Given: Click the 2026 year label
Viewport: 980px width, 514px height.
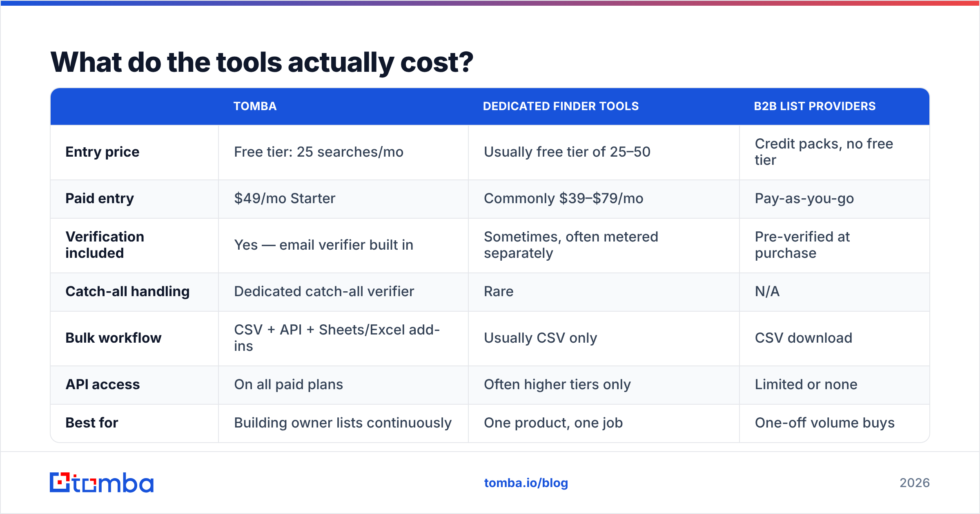Looking at the screenshot, I should click(915, 483).
